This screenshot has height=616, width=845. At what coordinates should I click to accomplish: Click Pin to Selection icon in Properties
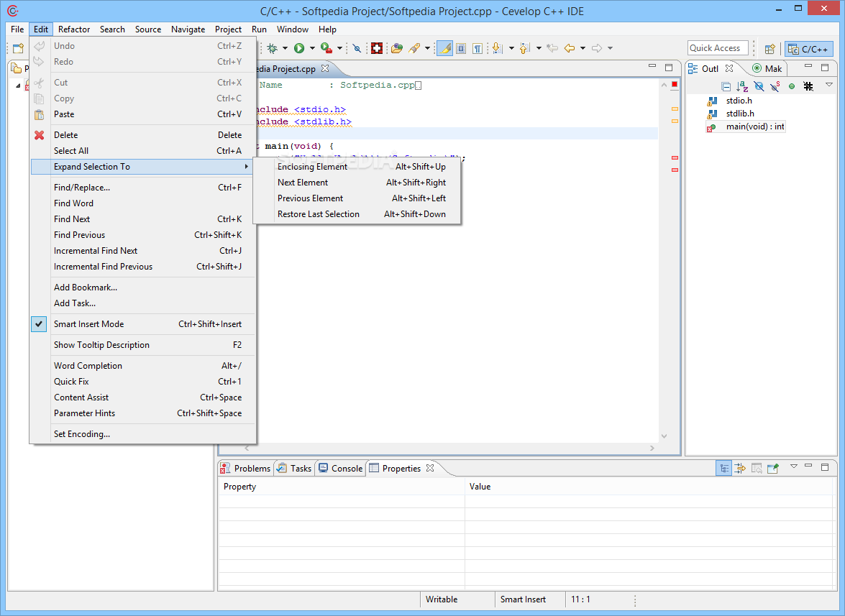pyautogui.click(x=773, y=468)
